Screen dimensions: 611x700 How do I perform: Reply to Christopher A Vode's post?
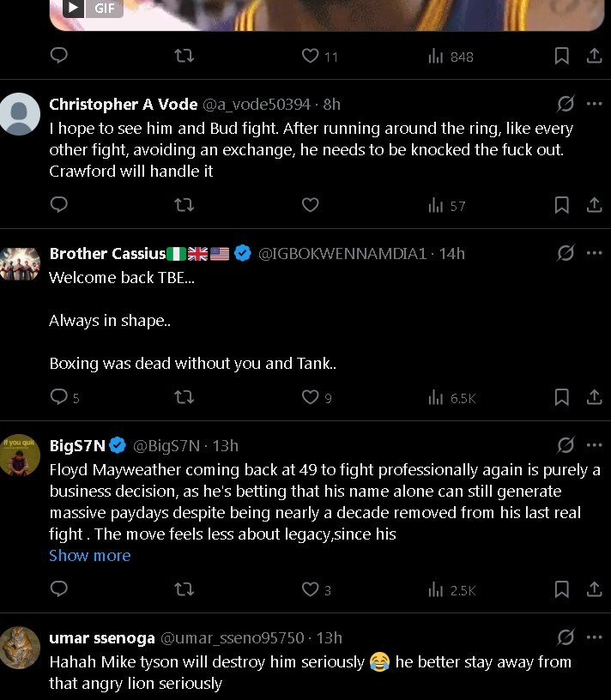pyautogui.click(x=59, y=206)
